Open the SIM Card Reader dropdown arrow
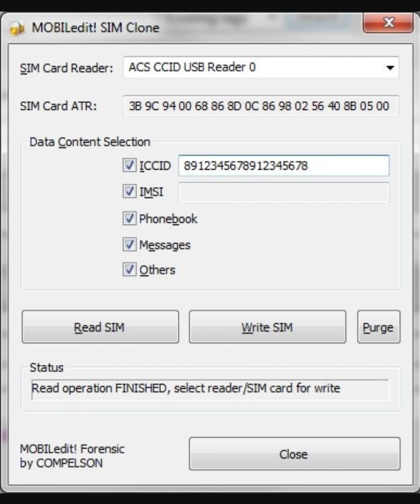 pos(390,68)
